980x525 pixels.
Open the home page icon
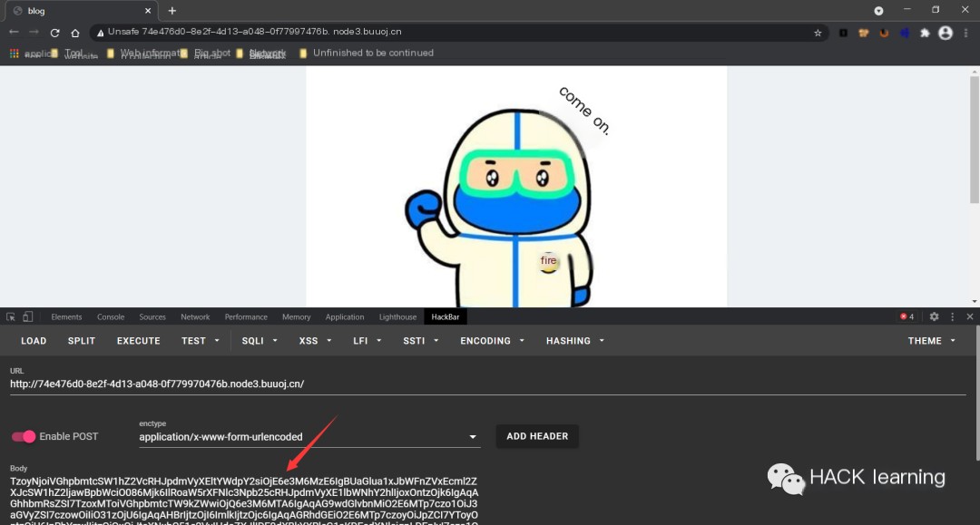click(x=75, y=33)
